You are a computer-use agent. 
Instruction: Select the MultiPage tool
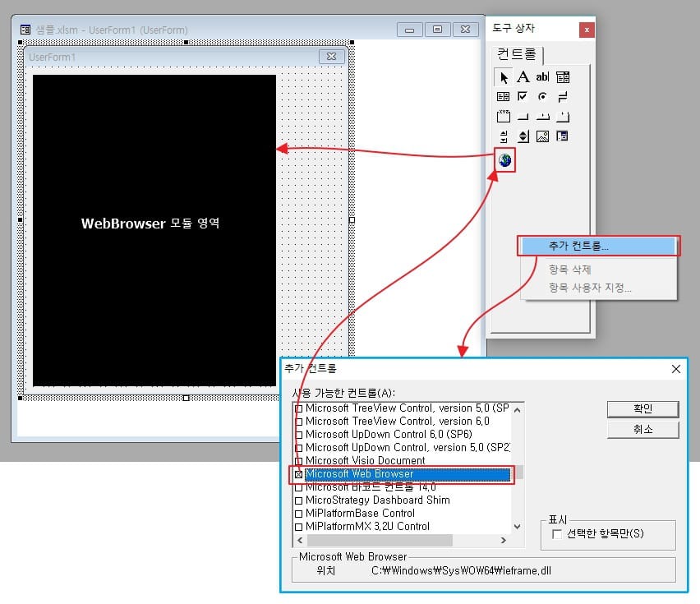(563, 117)
